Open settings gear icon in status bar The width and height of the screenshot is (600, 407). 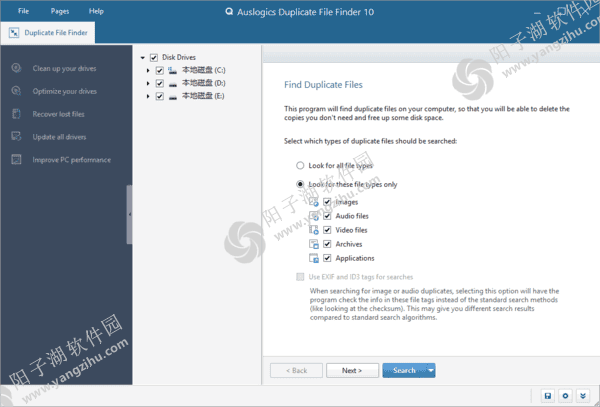[x=565, y=396]
